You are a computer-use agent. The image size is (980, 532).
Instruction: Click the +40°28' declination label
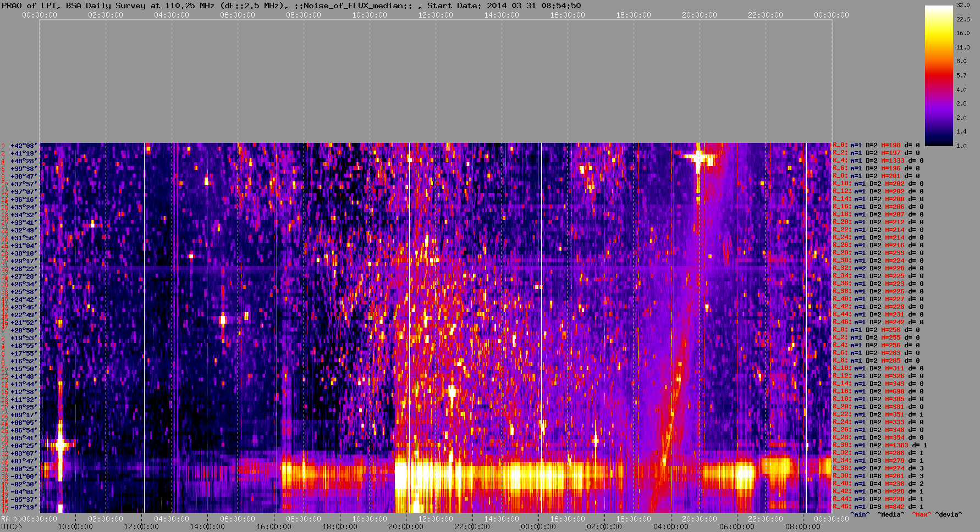point(24,161)
